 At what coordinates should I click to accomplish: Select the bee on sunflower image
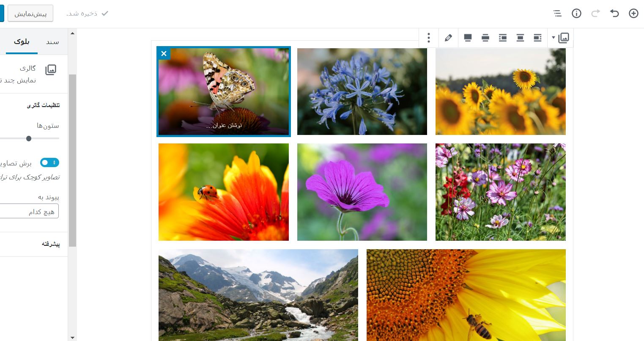click(x=466, y=295)
